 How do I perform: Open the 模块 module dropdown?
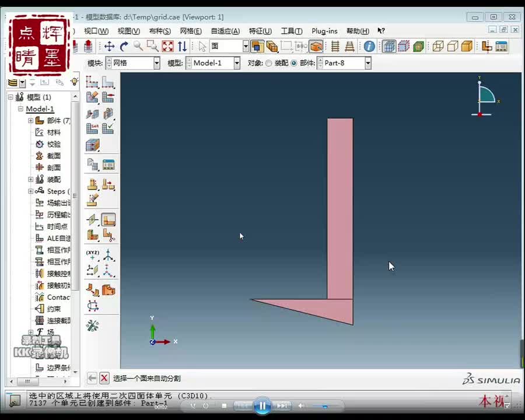(156, 63)
